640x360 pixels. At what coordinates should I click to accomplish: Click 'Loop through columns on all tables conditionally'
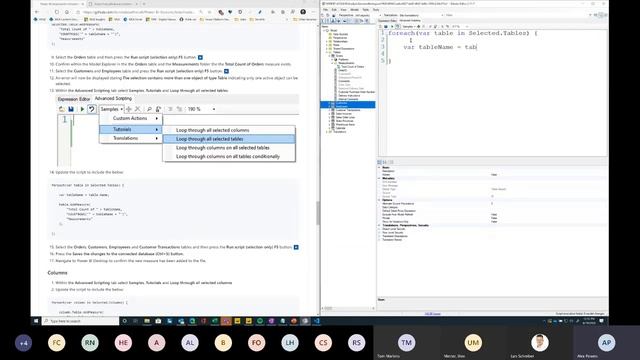pos(229,156)
